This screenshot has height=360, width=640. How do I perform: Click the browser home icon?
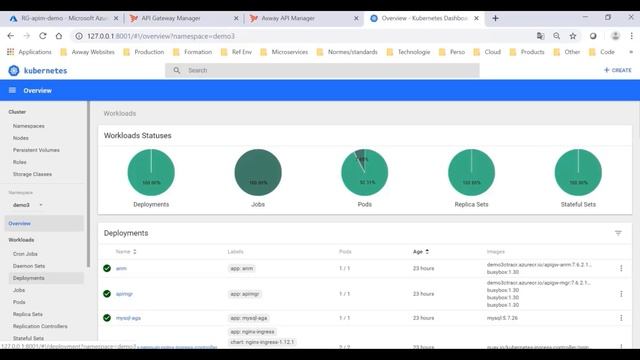tap(59, 36)
